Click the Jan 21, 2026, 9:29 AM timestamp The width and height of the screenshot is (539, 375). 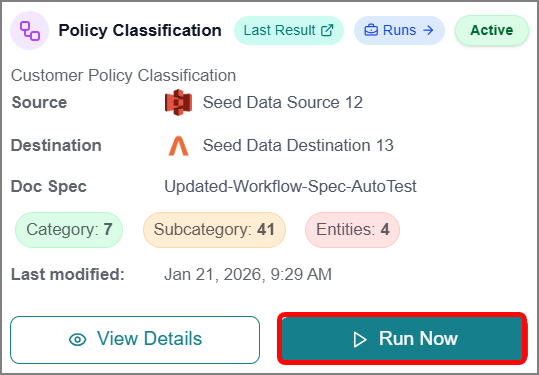pyautogui.click(x=248, y=274)
